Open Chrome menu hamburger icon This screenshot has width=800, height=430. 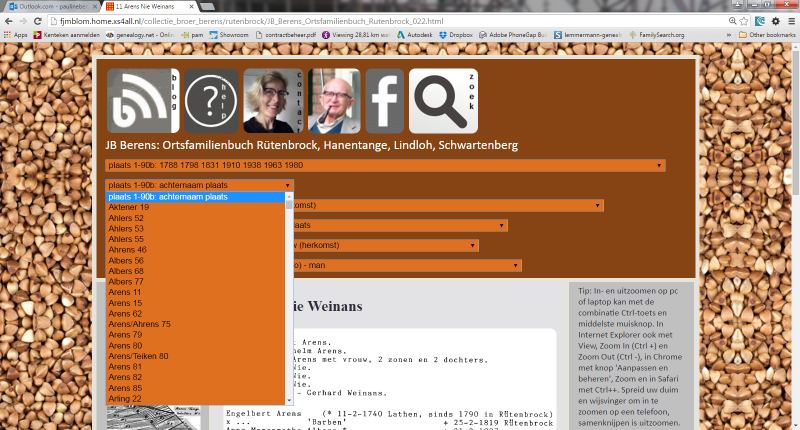791,21
